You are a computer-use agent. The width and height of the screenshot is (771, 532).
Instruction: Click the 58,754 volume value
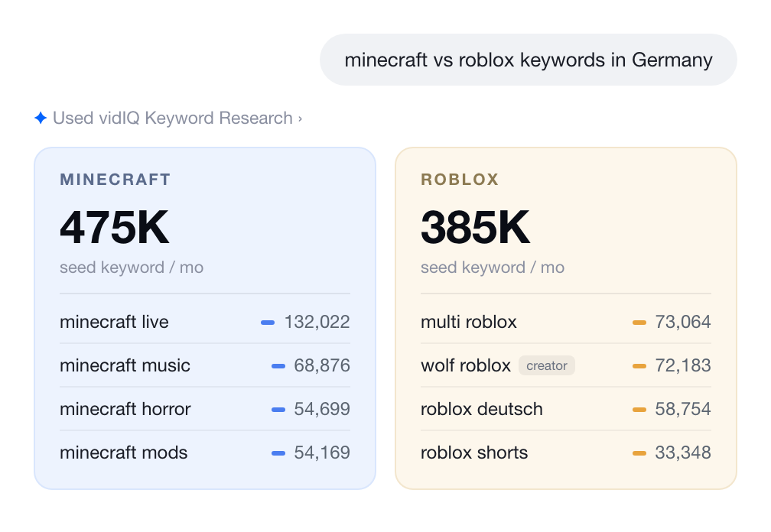pos(683,409)
